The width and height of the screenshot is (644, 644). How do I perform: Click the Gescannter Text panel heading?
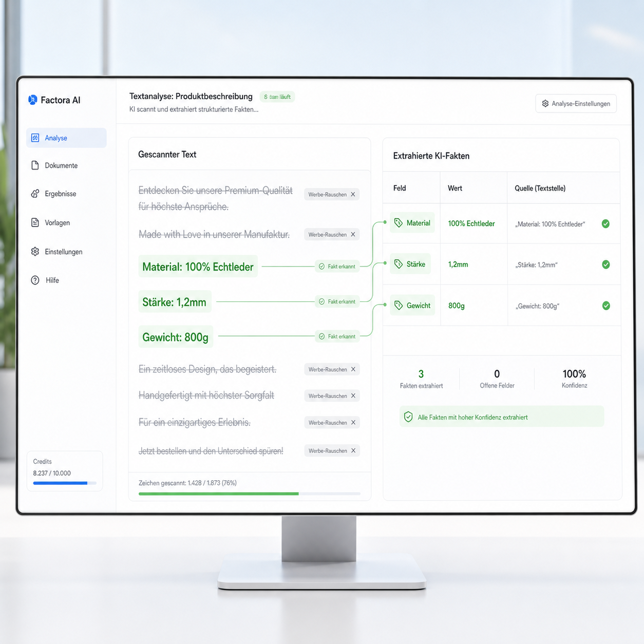(x=167, y=155)
